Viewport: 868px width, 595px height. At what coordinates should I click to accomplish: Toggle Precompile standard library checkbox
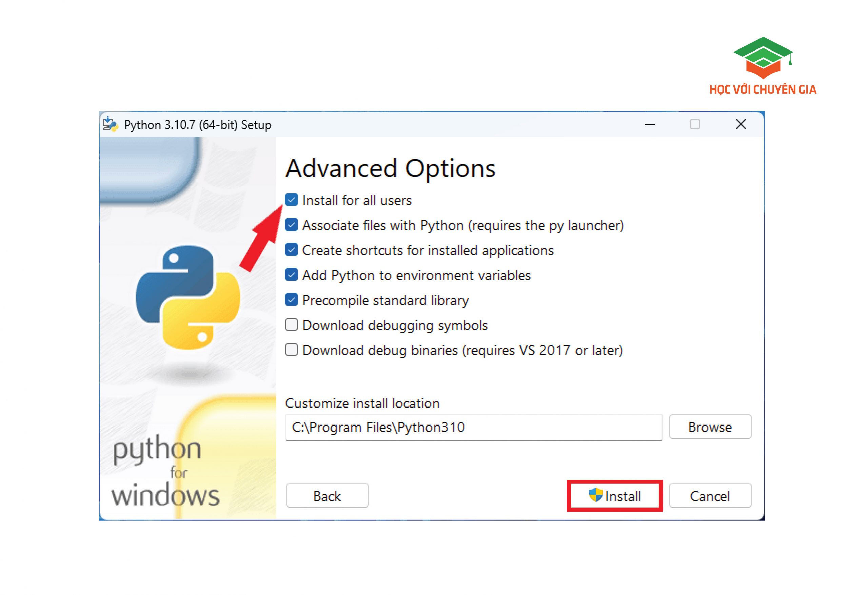tap(291, 300)
